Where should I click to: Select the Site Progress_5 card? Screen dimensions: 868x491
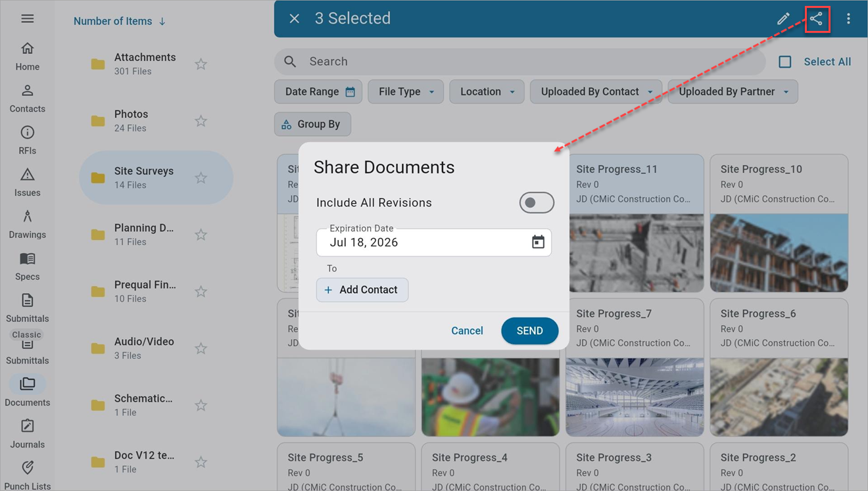pyautogui.click(x=346, y=467)
